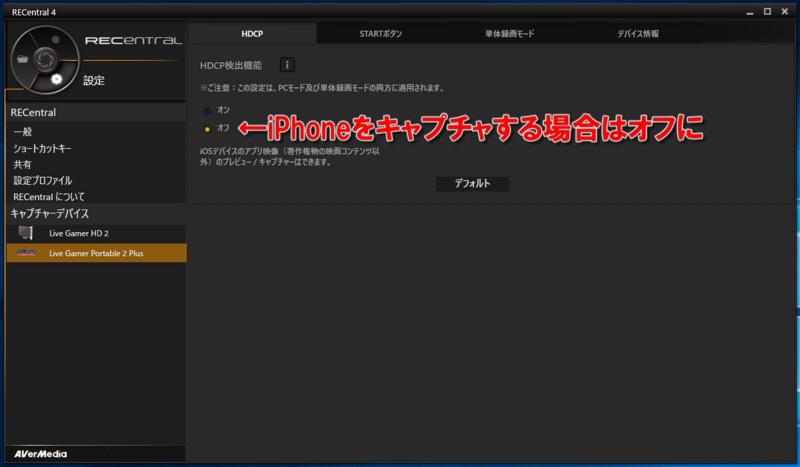Switch to the HDCP tab
The height and width of the screenshot is (467, 800).
tap(252, 34)
